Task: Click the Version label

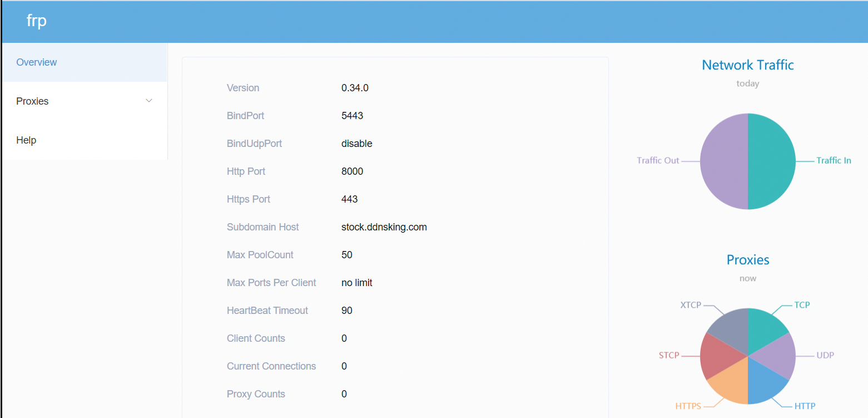Action: 243,88
